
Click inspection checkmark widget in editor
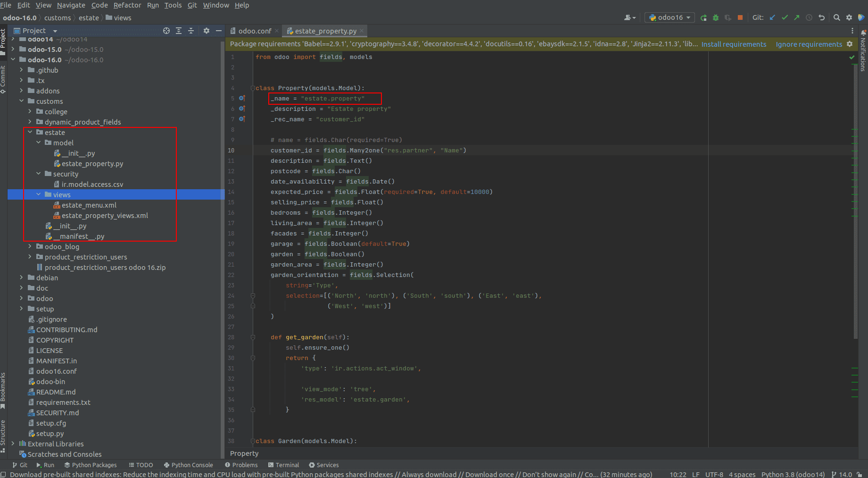click(x=852, y=57)
